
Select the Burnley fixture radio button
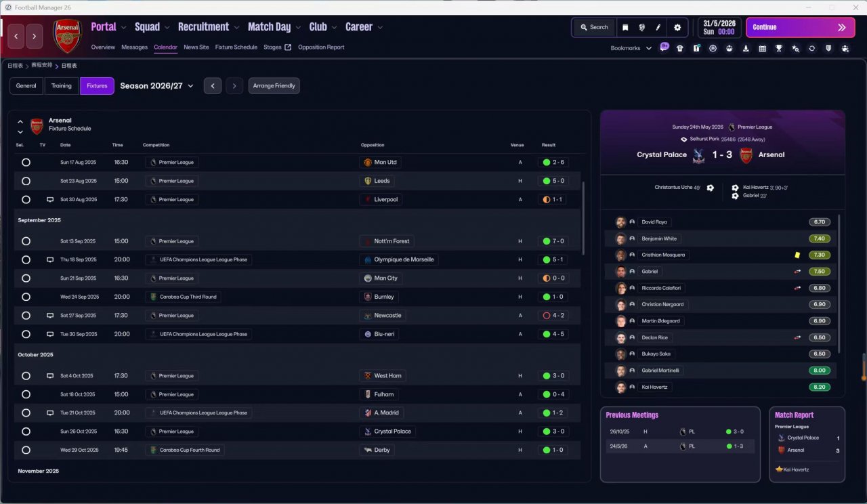26,297
